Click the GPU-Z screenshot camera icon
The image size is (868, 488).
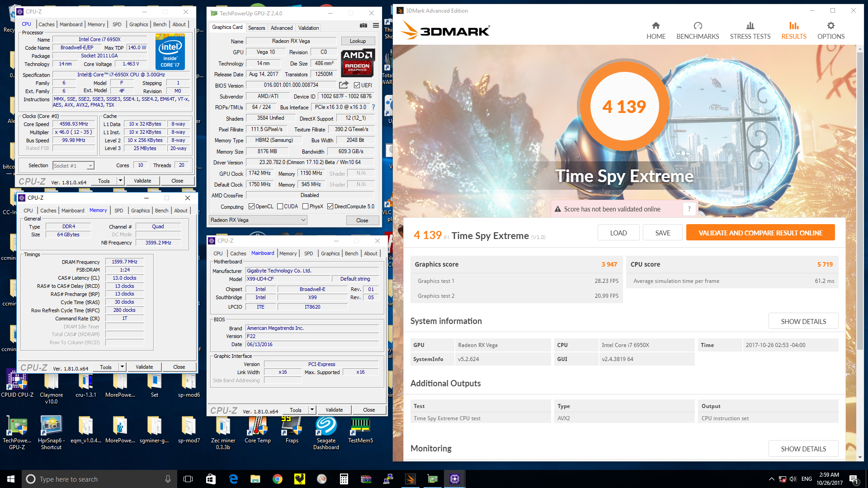point(363,25)
